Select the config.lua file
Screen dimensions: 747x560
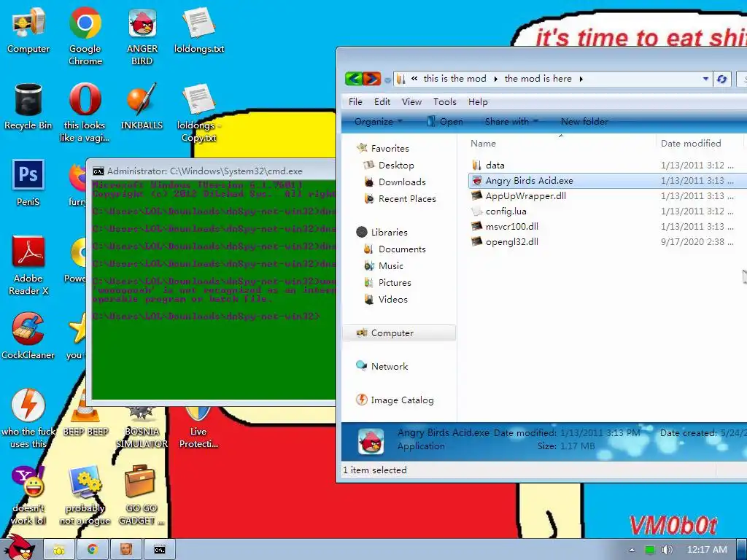(x=499, y=211)
